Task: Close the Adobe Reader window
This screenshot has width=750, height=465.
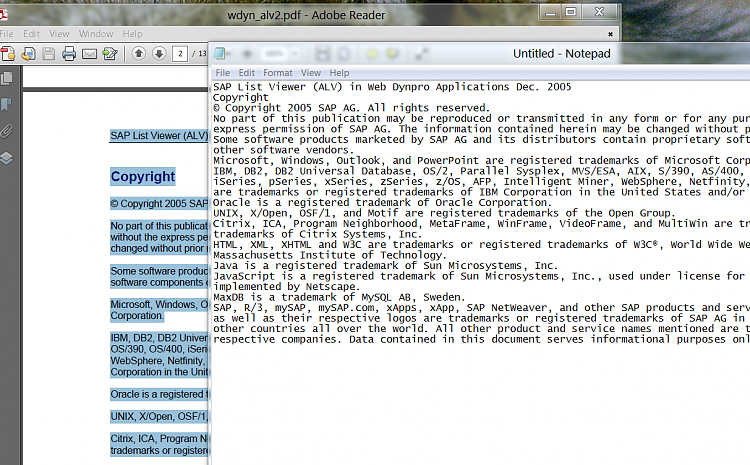Action: pos(599,12)
